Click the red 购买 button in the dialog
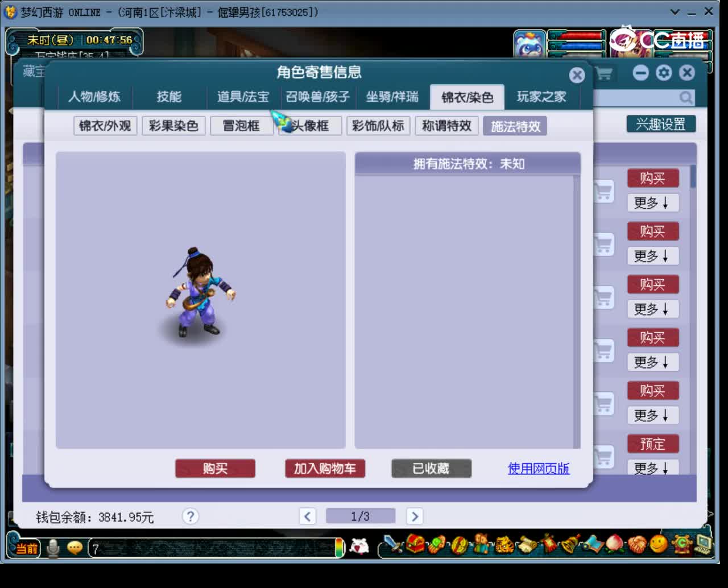This screenshot has width=728, height=588. (x=215, y=469)
